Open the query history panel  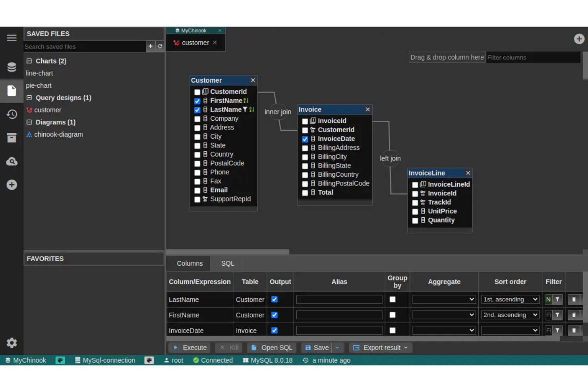click(x=12, y=114)
